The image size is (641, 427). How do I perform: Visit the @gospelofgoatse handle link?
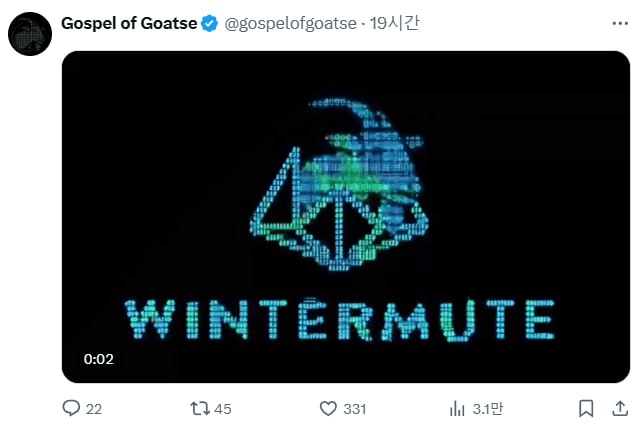[x=291, y=24]
